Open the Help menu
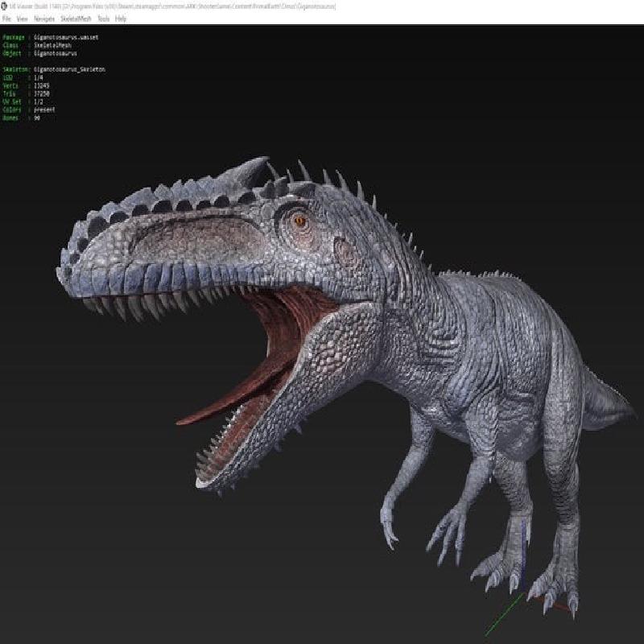Image resolution: width=644 pixels, height=644 pixels. tap(121, 19)
